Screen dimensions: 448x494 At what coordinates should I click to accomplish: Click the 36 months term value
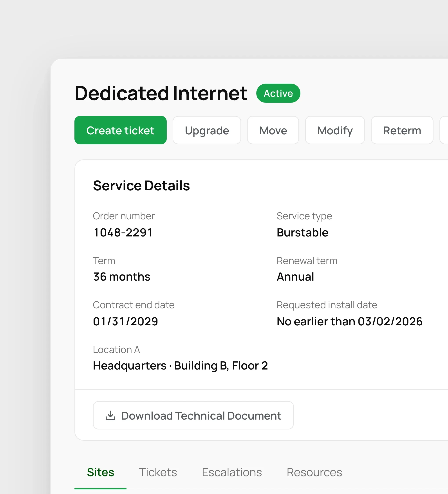(x=122, y=277)
